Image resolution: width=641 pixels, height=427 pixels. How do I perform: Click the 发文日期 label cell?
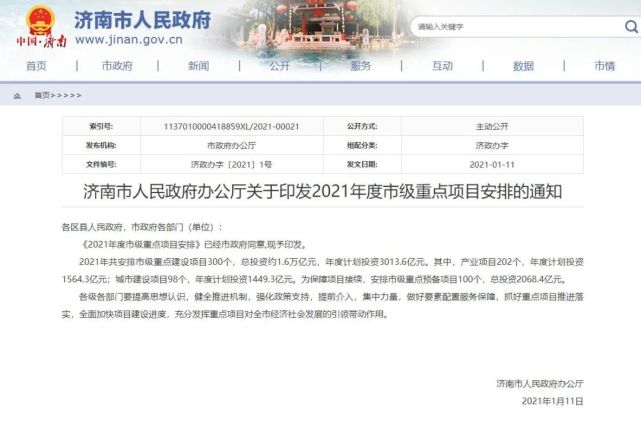tap(362, 164)
